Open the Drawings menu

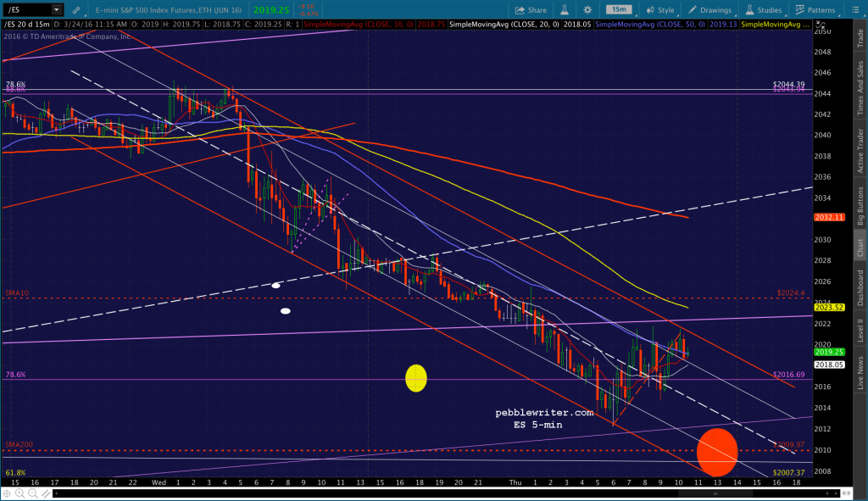(x=709, y=10)
